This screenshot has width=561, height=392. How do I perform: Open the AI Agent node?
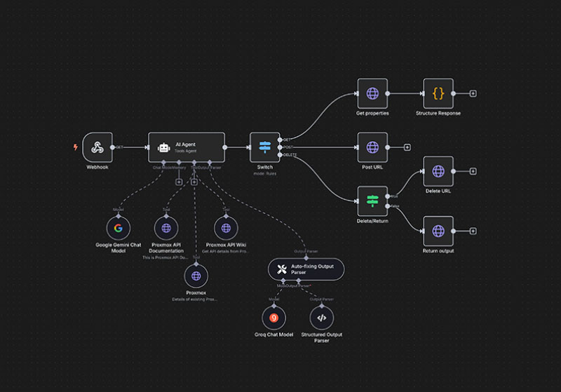pyautogui.click(x=186, y=147)
